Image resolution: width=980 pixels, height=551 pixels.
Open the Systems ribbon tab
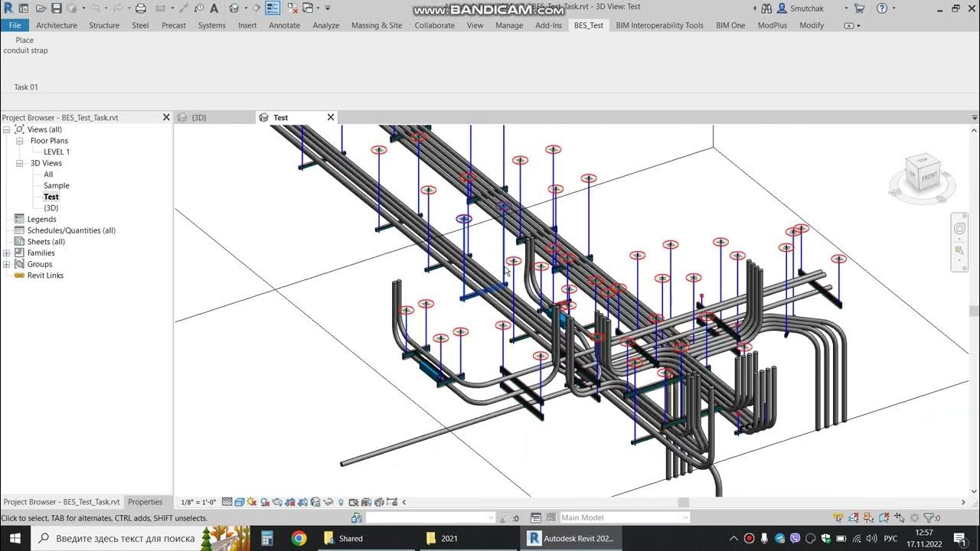[x=211, y=25]
